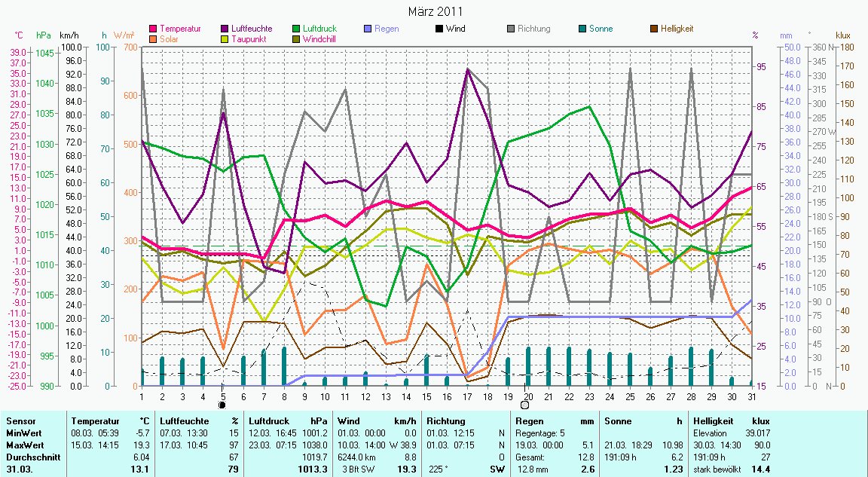The width and height of the screenshot is (868, 477).
Task: Click the klux axis unit label
Action: click(843, 35)
